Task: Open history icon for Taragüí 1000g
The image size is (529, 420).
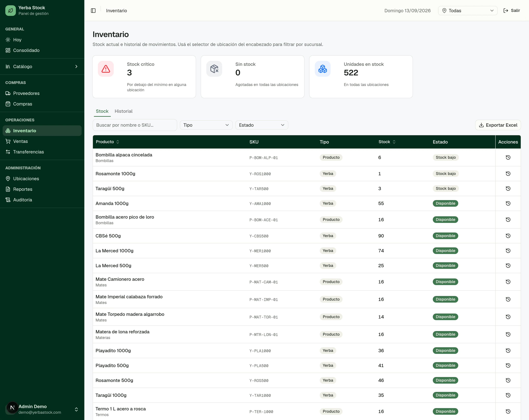Action: (x=508, y=395)
